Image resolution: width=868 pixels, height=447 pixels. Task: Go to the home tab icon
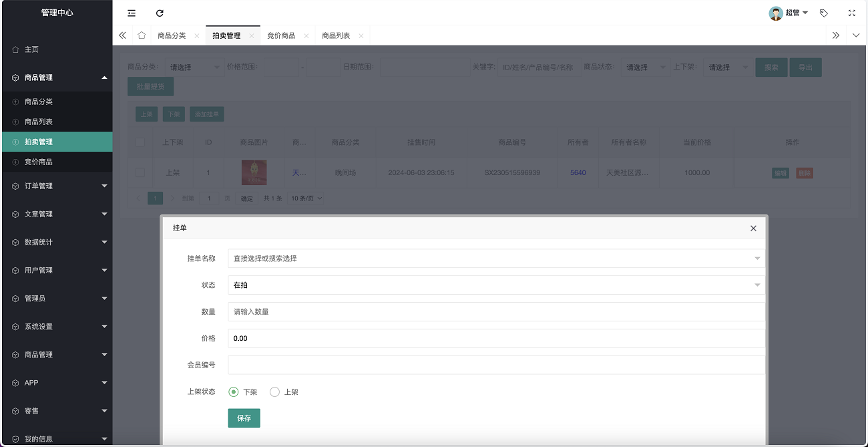coord(142,35)
